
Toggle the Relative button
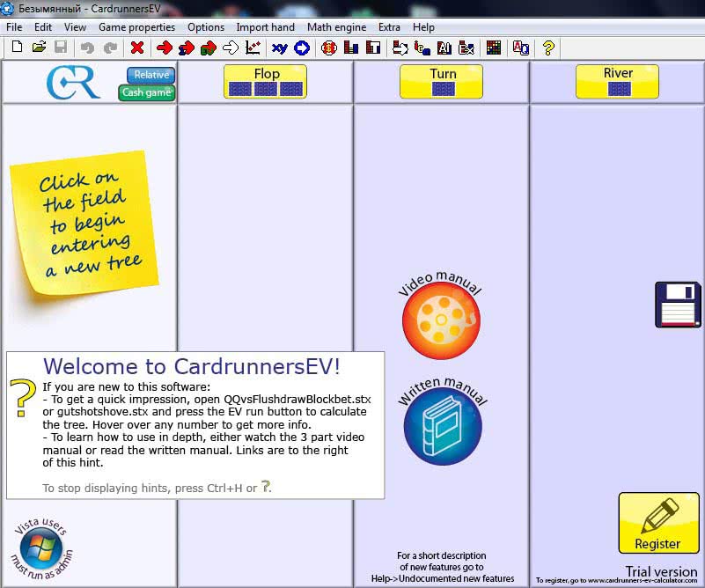[151, 75]
